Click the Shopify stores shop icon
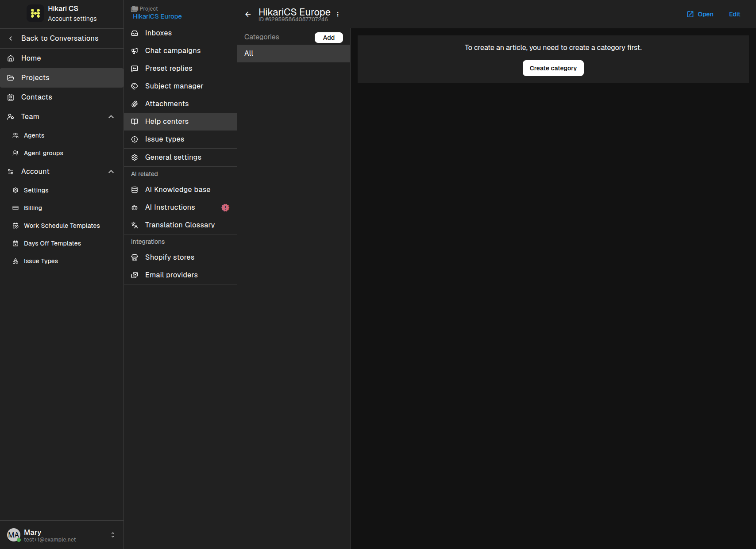This screenshot has height=549, width=756. coord(135,257)
